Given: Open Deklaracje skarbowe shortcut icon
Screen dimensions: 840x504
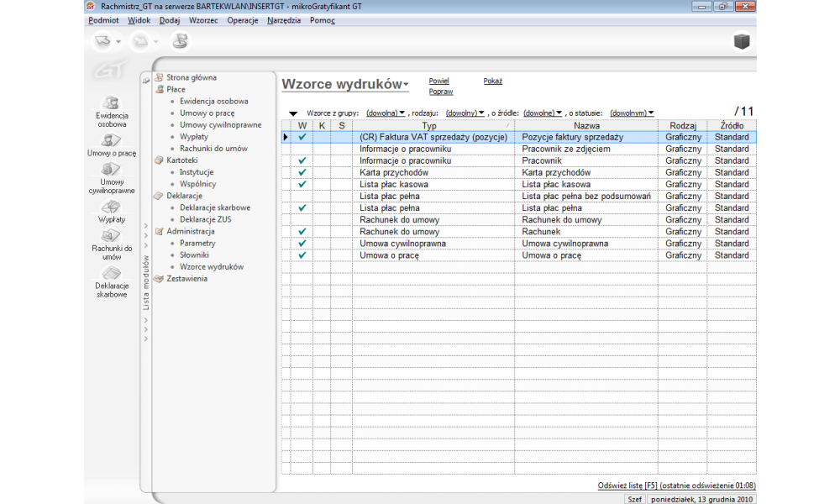Looking at the screenshot, I should [x=112, y=281].
